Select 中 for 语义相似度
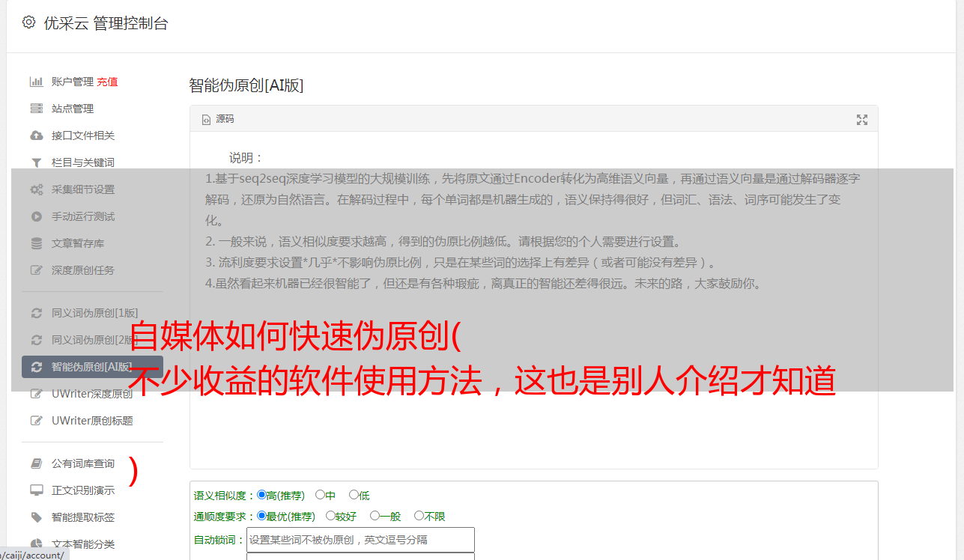 (320, 495)
